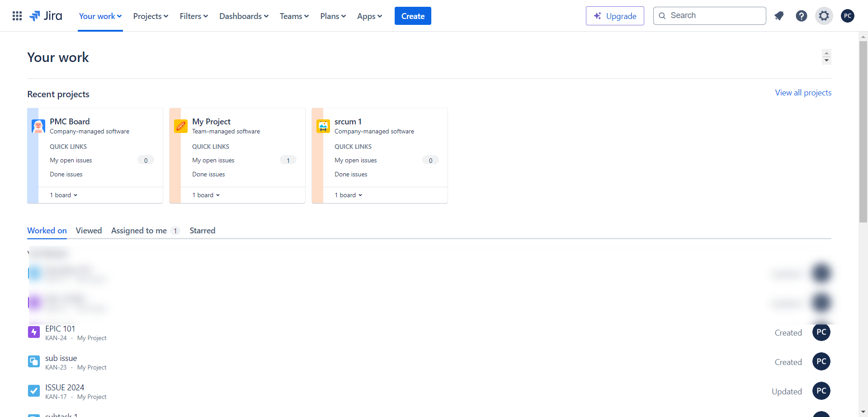Viewport: 868px width, 417px height.
Task: Open the ISSUE 2024 issue title
Action: coord(65,388)
